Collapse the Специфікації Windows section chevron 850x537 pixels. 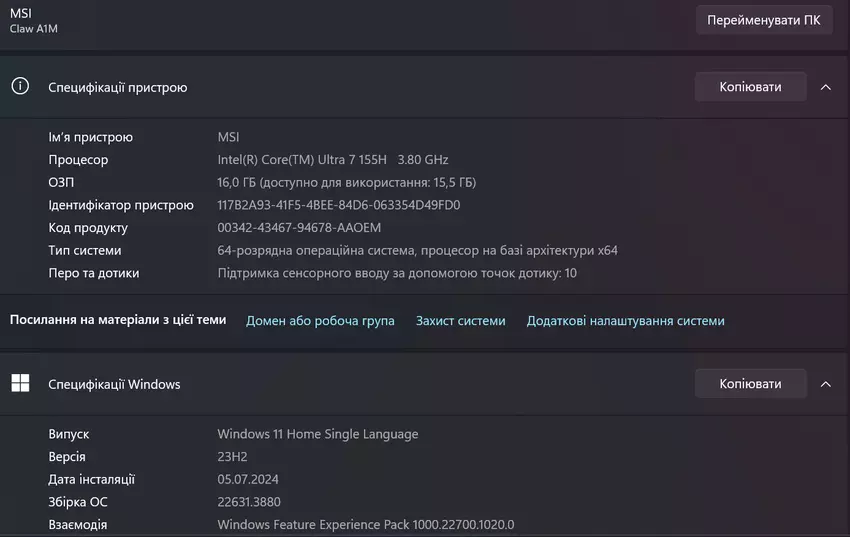pyautogui.click(x=825, y=383)
